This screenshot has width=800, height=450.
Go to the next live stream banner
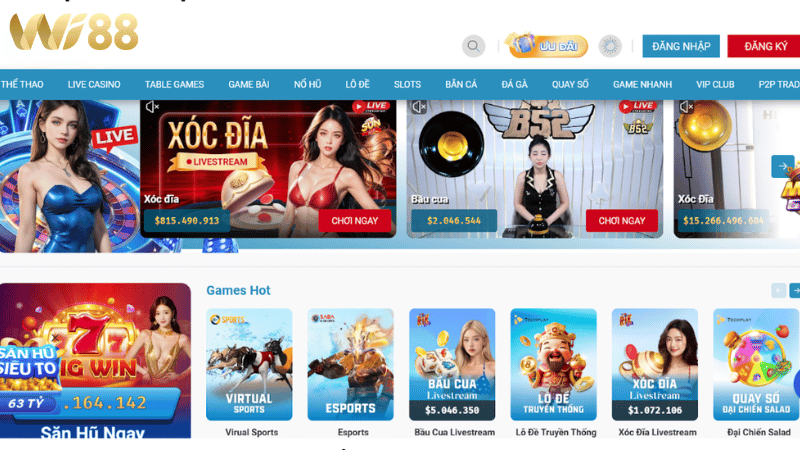[783, 166]
